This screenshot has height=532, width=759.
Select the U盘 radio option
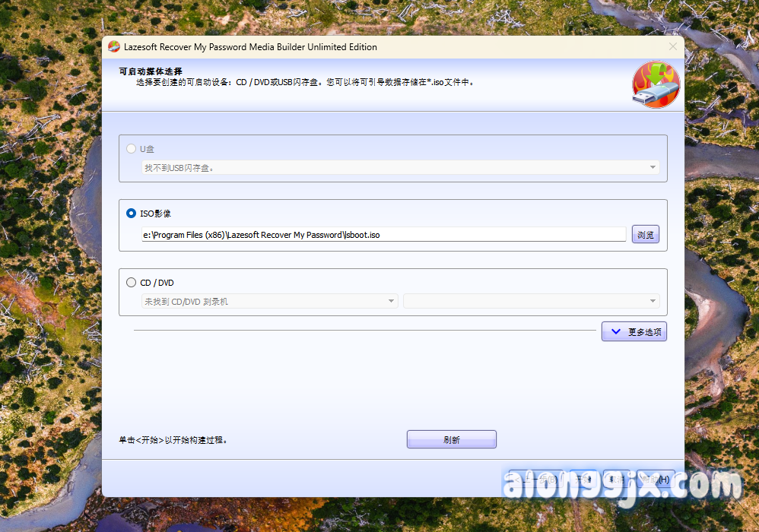(132, 149)
